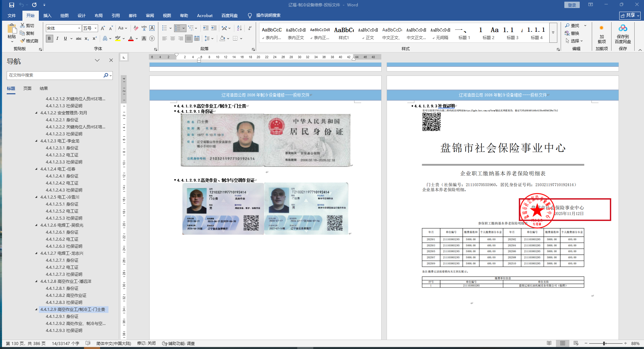
Task: Click the zoom slider in status bar
Action: (605, 344)
